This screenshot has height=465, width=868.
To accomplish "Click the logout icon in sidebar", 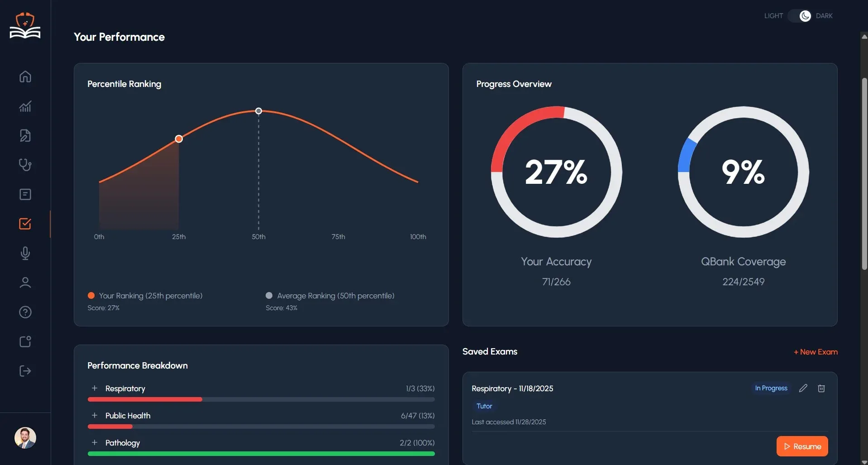I will point(25,371).
